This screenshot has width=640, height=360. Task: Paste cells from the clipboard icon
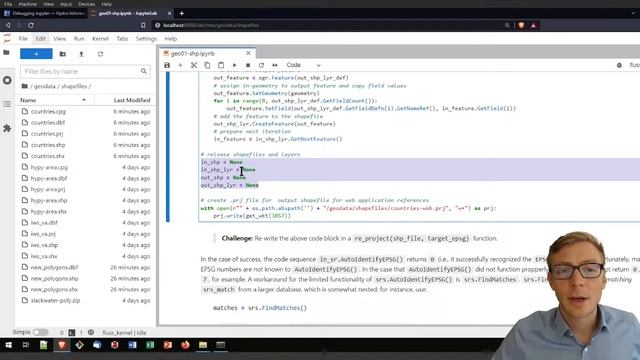click(221, 65)
